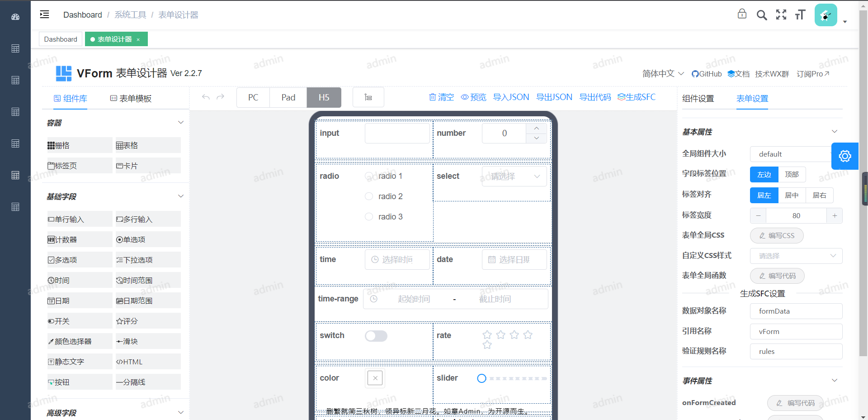Click the 导出代码 link

(x=595, y=97)
